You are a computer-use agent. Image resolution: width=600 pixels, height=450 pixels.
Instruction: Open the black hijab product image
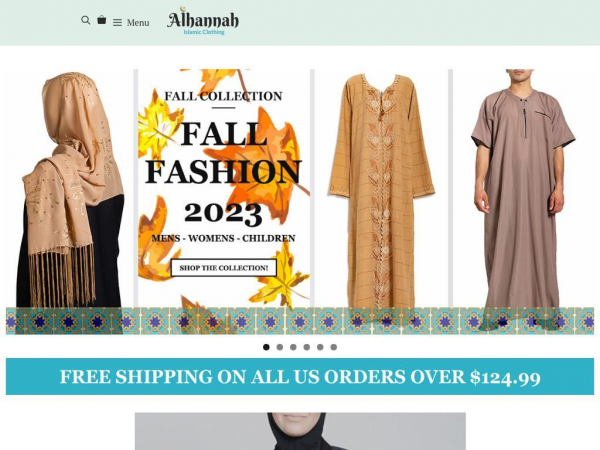point(300,431)
